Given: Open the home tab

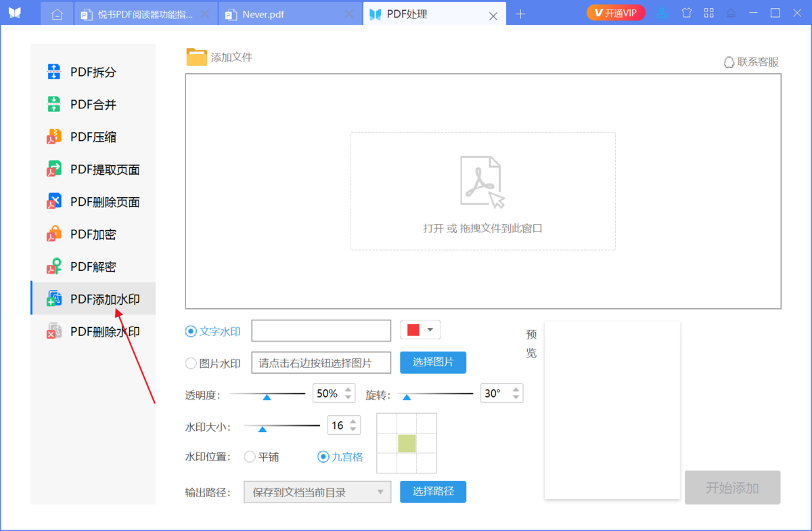Looking at the screenshot, I should [x=57, y=13].
